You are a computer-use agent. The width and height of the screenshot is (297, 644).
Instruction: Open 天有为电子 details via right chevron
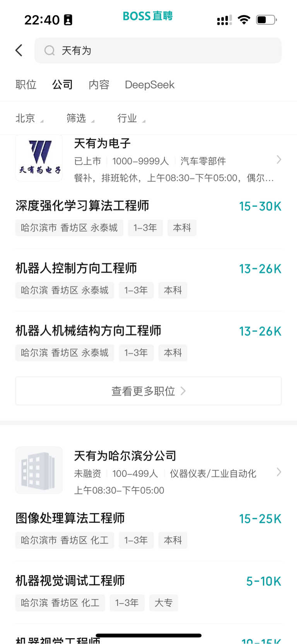click(x=279, y=160)
